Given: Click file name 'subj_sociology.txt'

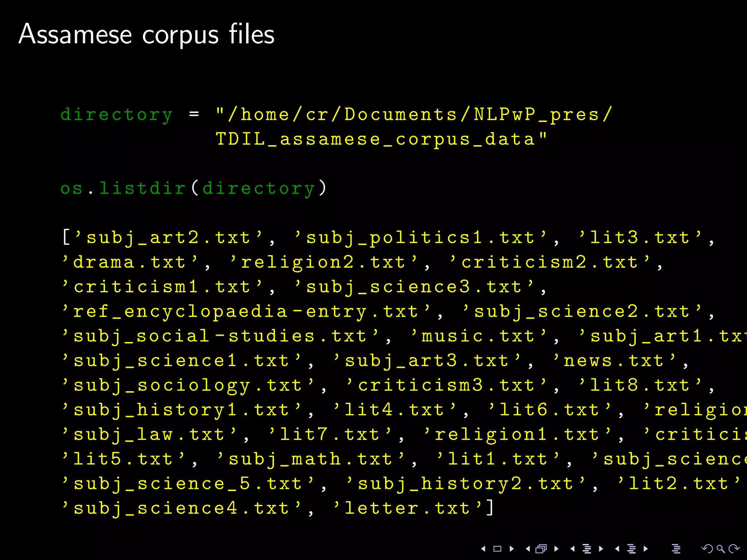Looking at the screenshot, I should (188, 386).
